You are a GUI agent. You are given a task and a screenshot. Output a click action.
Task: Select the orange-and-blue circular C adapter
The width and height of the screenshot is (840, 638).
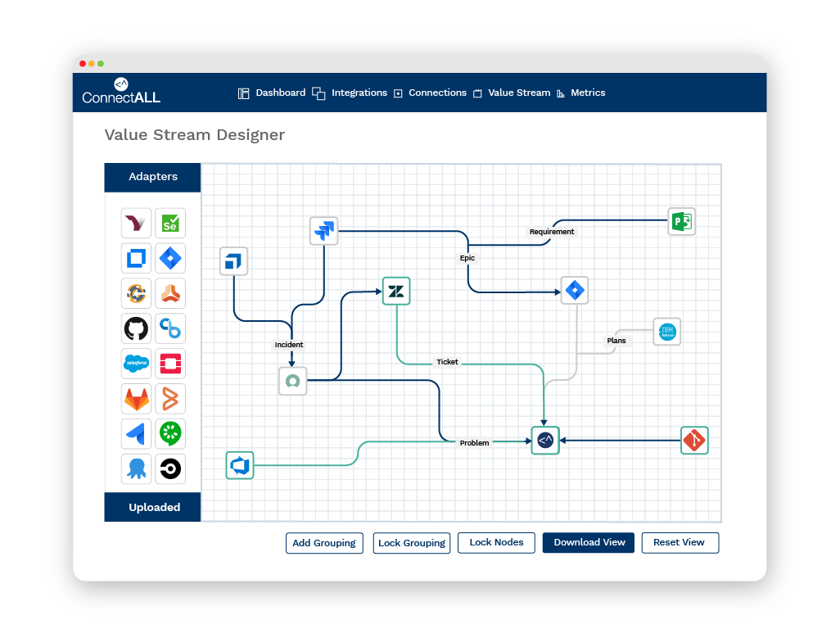(x=136, y=293)
